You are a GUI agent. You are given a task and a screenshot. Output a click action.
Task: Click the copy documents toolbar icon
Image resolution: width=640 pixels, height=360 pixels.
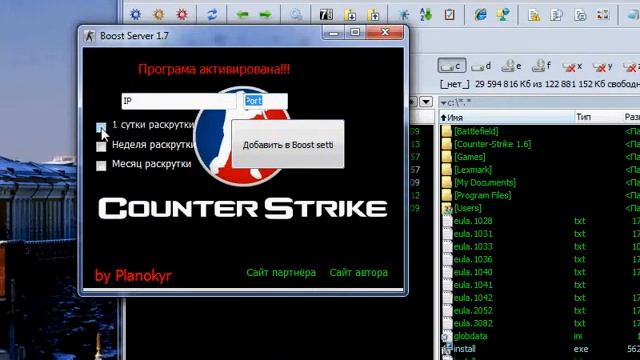tap(580, 15)
